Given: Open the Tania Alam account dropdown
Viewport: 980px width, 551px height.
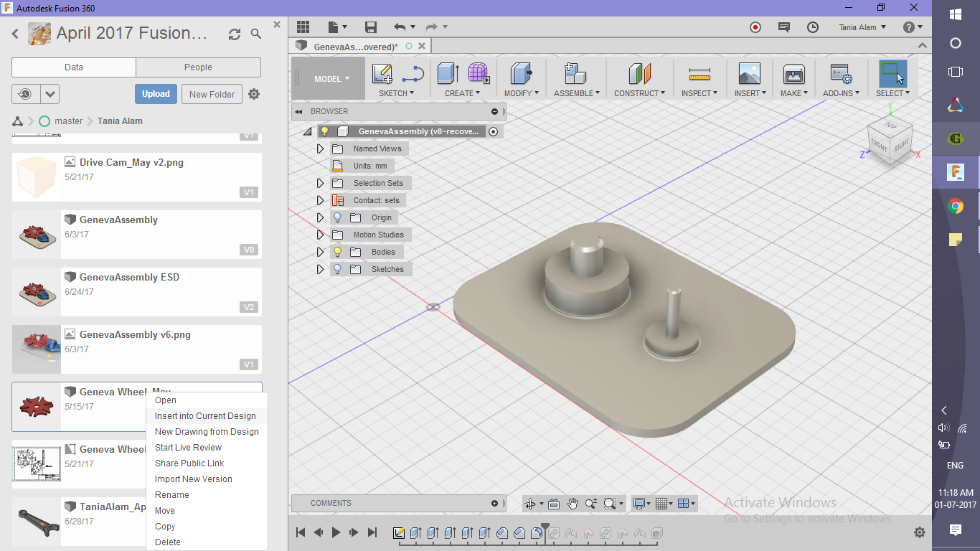Looking at the screenshot, I should pos(862,27).
